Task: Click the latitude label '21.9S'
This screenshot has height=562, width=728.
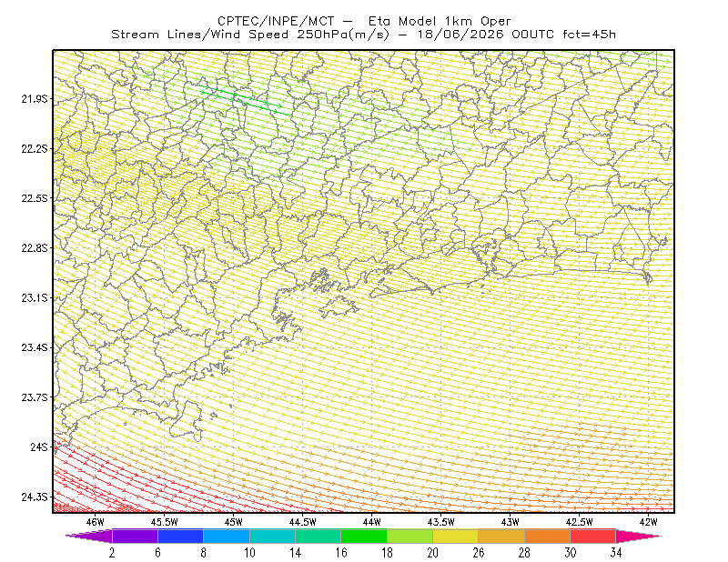Action: coord(34,98)
